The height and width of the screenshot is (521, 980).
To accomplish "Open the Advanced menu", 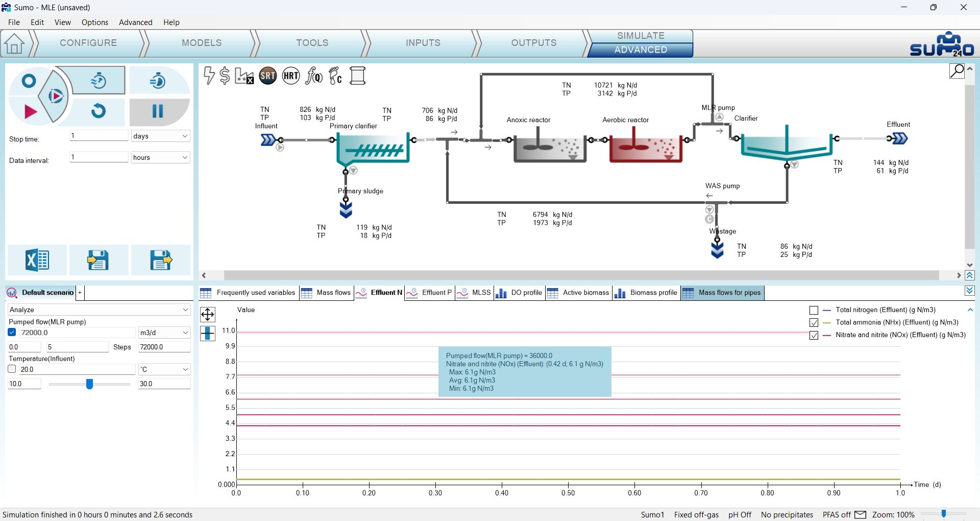I will coord(136,22).
